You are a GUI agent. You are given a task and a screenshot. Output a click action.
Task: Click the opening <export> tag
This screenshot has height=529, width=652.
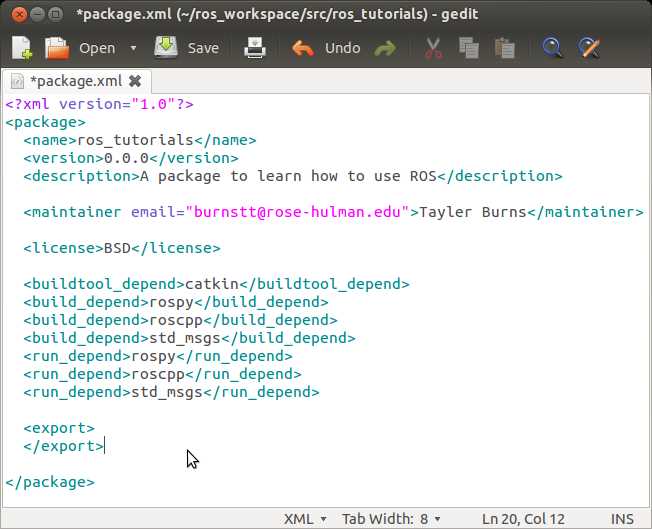click(x=59, y=428)
